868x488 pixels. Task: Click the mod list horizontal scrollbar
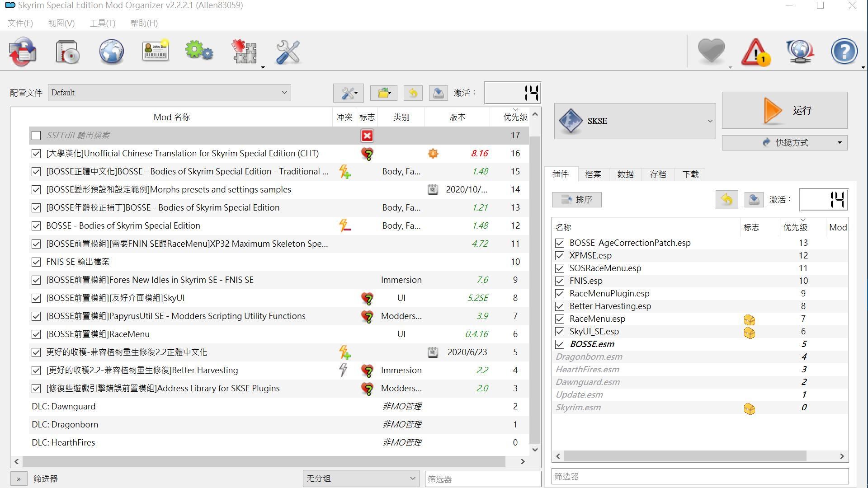(264, 461)
